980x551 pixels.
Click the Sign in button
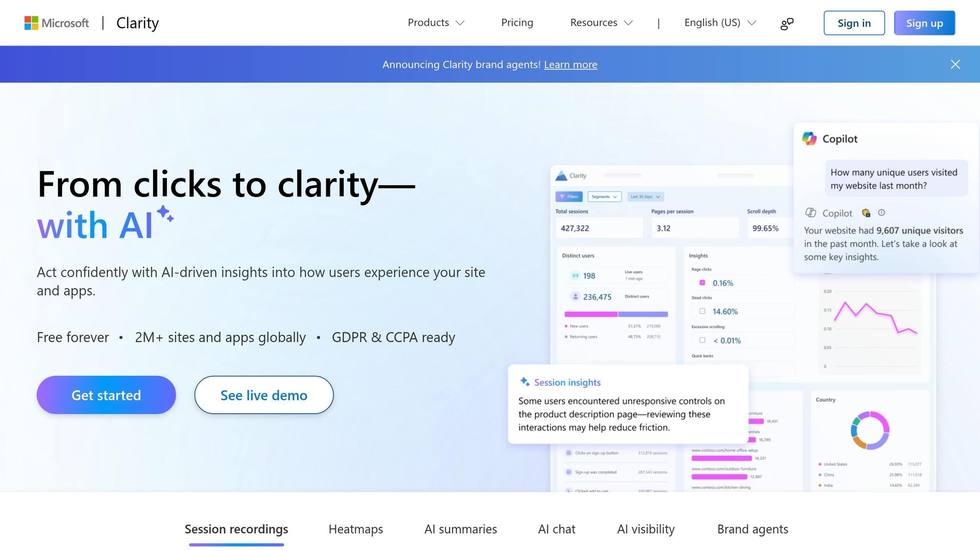point(854,23)
